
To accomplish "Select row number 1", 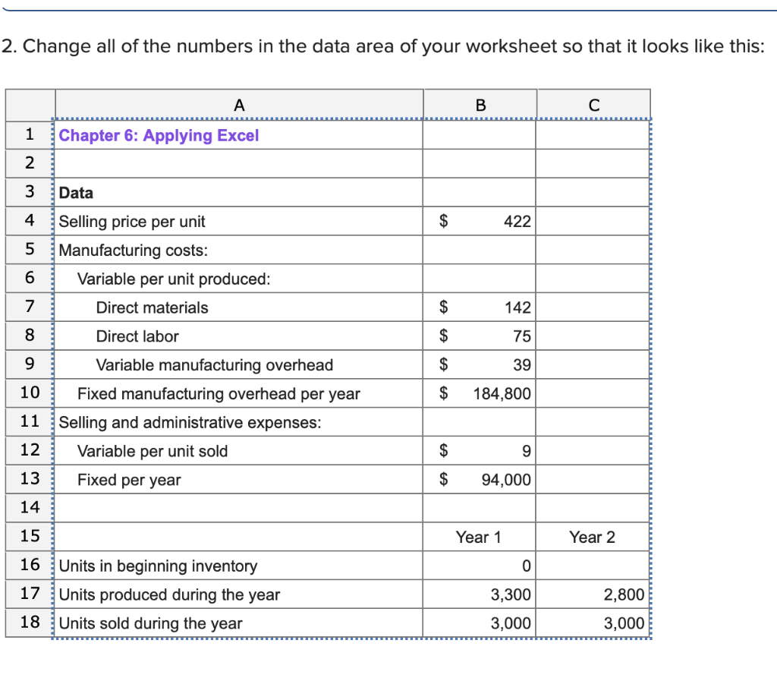I will [29, 135].
